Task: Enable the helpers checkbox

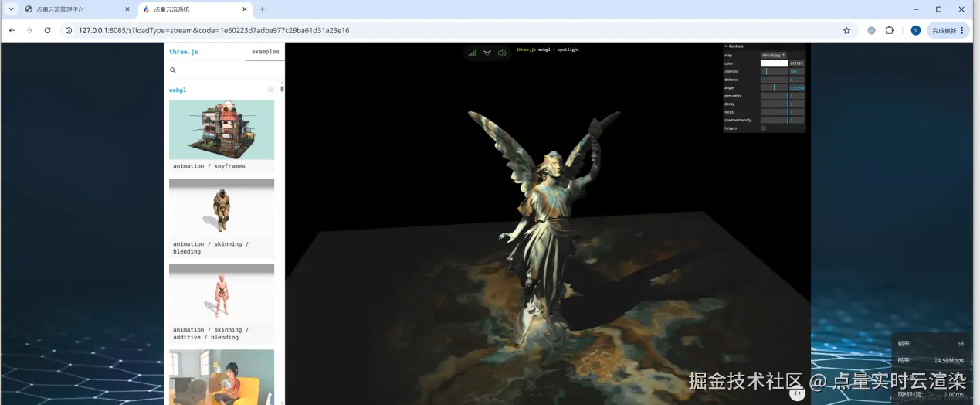Action: [763, 128]
